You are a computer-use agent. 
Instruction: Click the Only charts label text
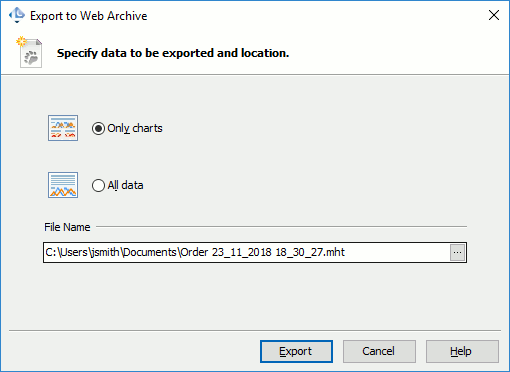[x=135, y=128]
